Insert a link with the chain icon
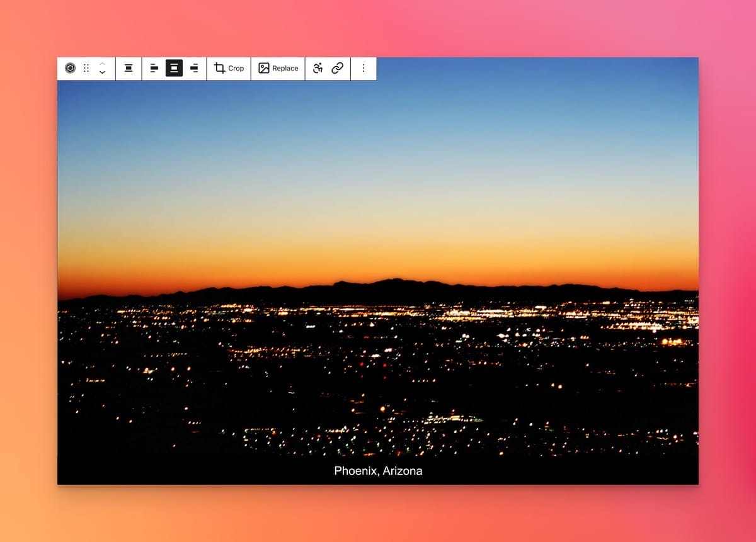756x542 pixels. click(x=338, y=68)
